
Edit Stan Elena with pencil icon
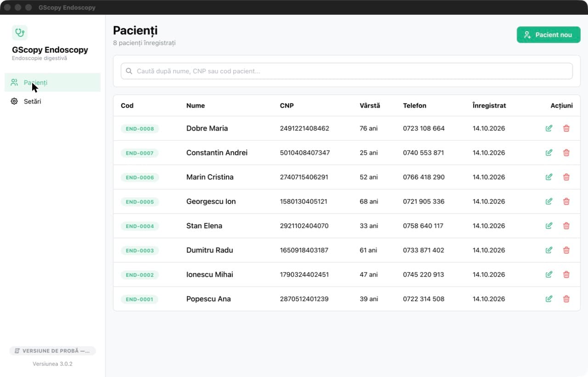coord(548,226)
